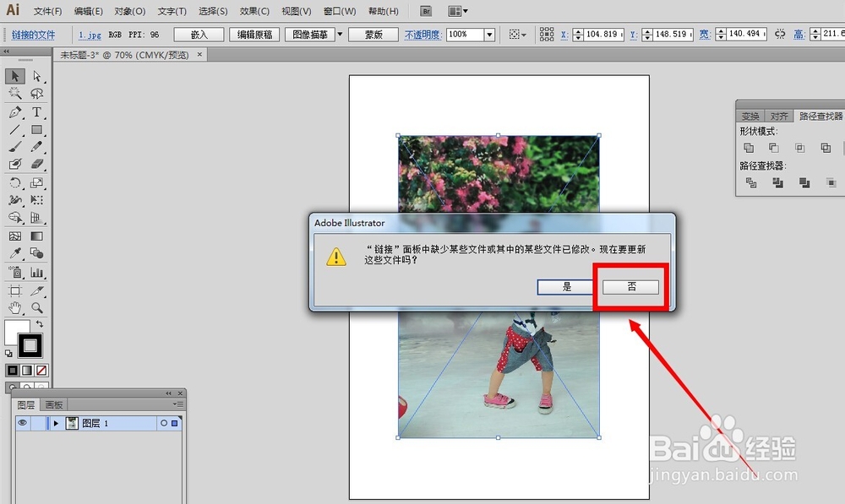Set paint mode to None

click(41, 371)
